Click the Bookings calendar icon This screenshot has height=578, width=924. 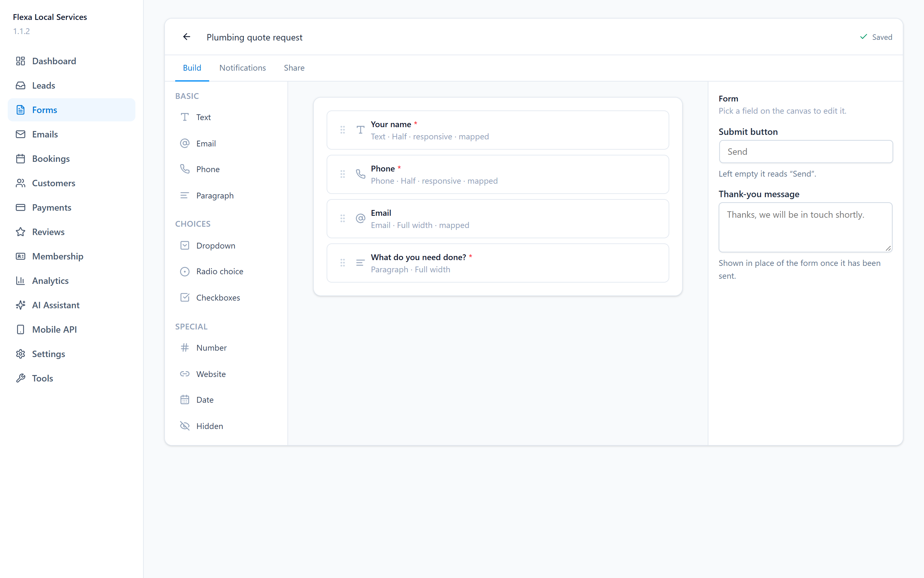click(21, 159)
